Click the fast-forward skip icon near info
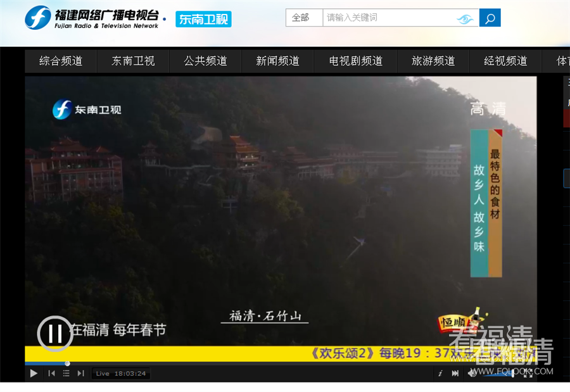Image resolution: width=570 pixels, height=392 pixels. 455,374
